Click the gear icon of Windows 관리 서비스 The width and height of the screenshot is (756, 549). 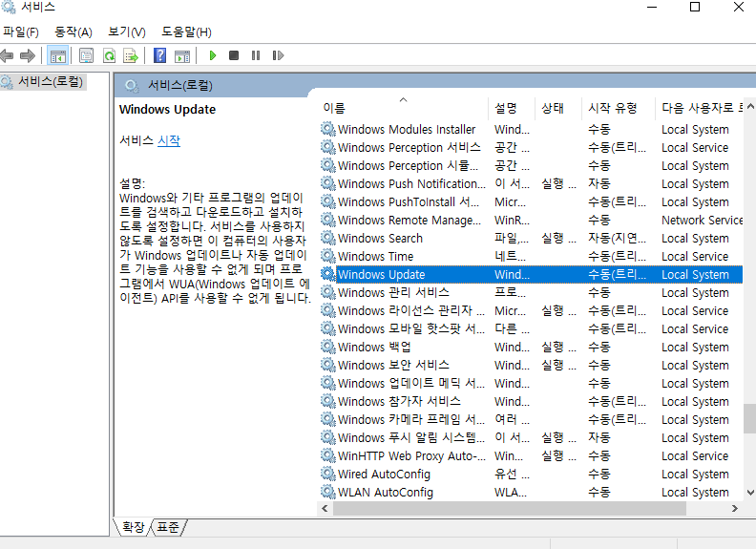pyautogui.click(x=328, y=292)
